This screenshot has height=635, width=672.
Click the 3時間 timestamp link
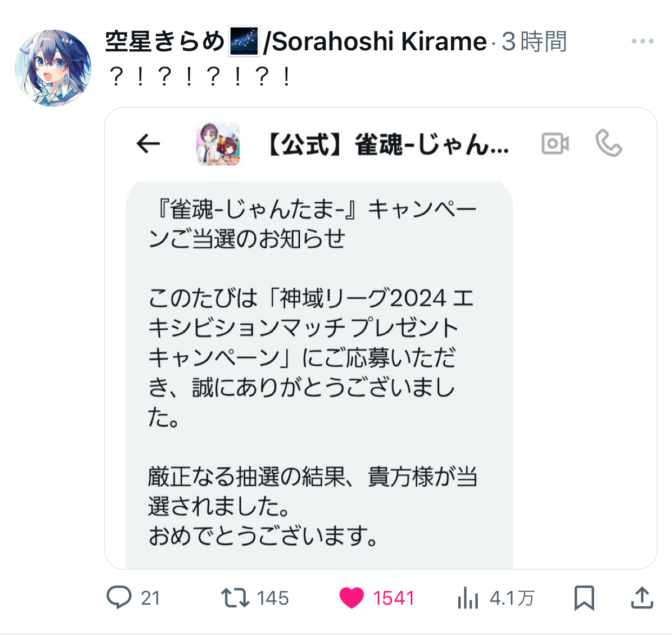(534, 42)
